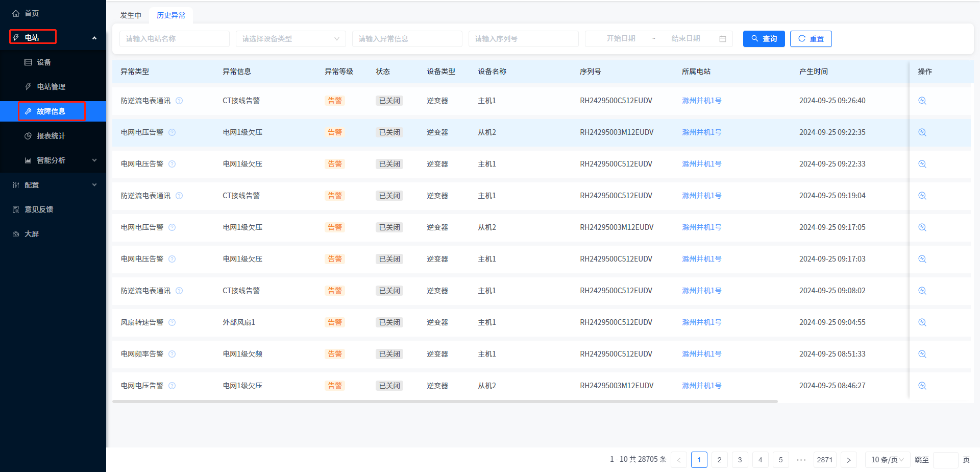Click help icon next to 风扇转速告警
The width and height of the screenshot is (980, 472).
point(172,322)
